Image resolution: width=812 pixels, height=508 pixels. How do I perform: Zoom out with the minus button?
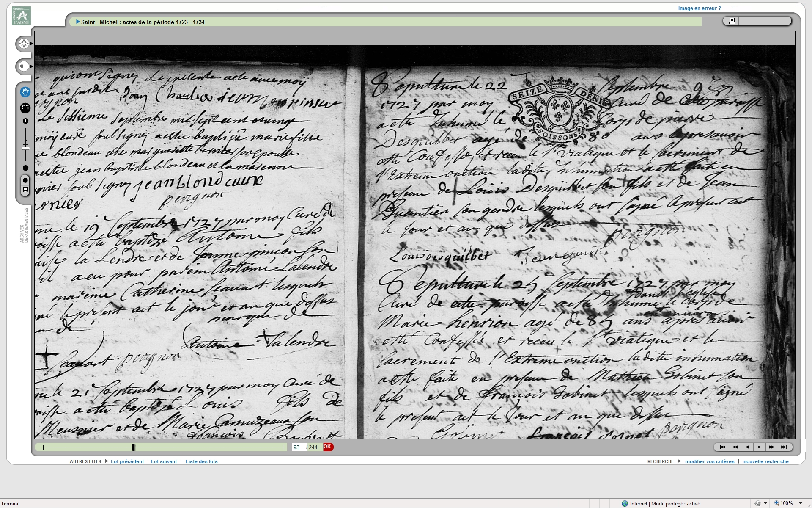(x=25, y=168)
